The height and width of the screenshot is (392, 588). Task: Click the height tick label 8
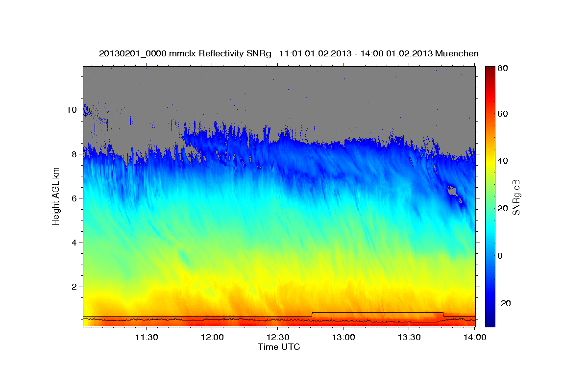pos(74,154)
